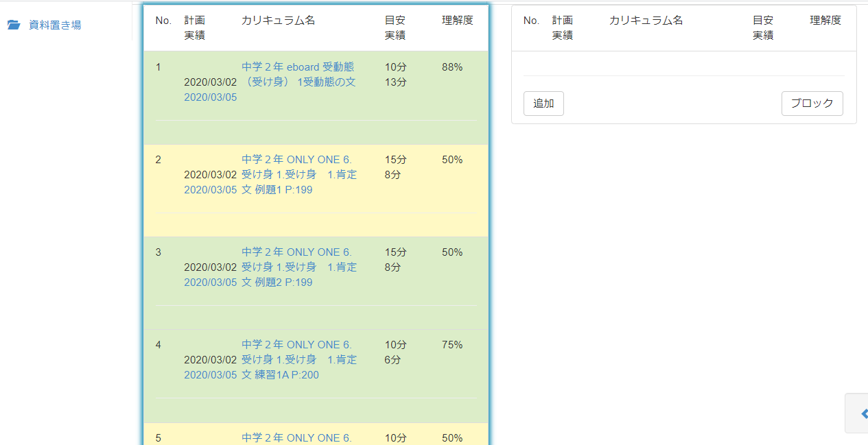Click row number 3 in left table
The height and width of the screenshot is (445, 868).
click(159, 252)
